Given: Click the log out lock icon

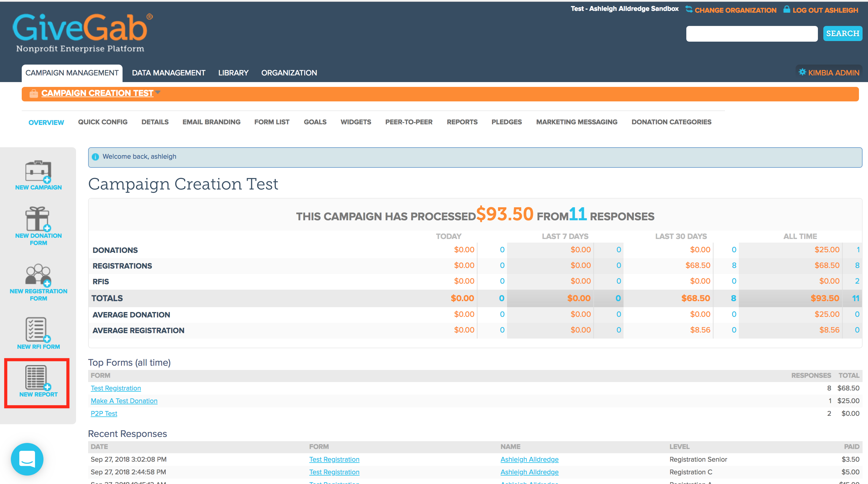Looking at the screenshot, I should (x=787, y=9).
